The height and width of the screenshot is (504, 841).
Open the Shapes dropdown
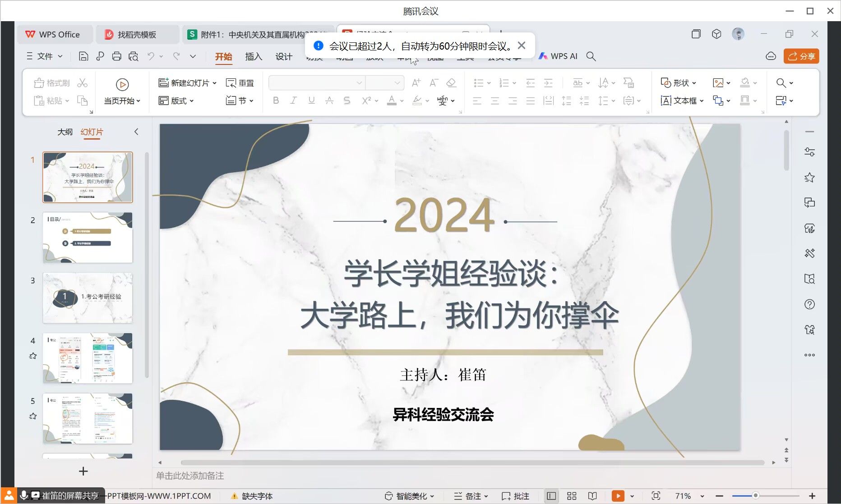tap(678, 83)
